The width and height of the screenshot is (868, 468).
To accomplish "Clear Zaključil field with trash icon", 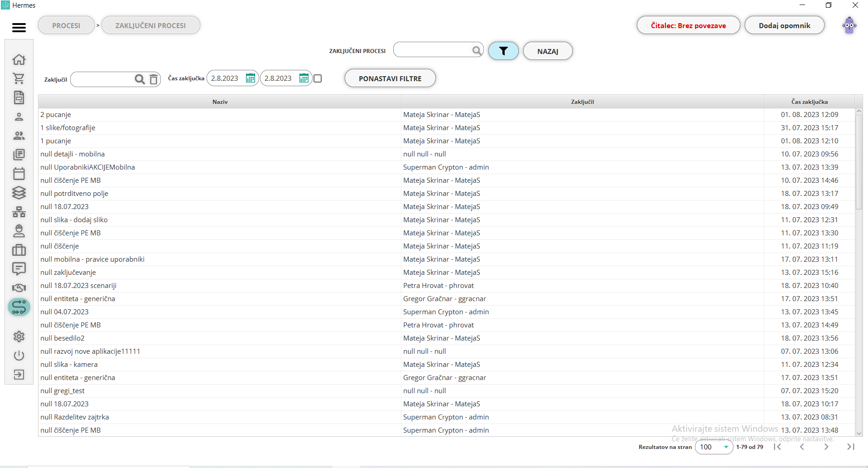I will [154, 79].
